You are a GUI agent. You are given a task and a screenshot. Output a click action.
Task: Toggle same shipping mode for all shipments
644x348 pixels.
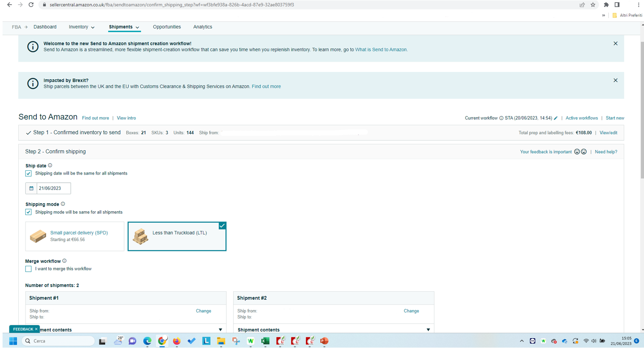29,212
